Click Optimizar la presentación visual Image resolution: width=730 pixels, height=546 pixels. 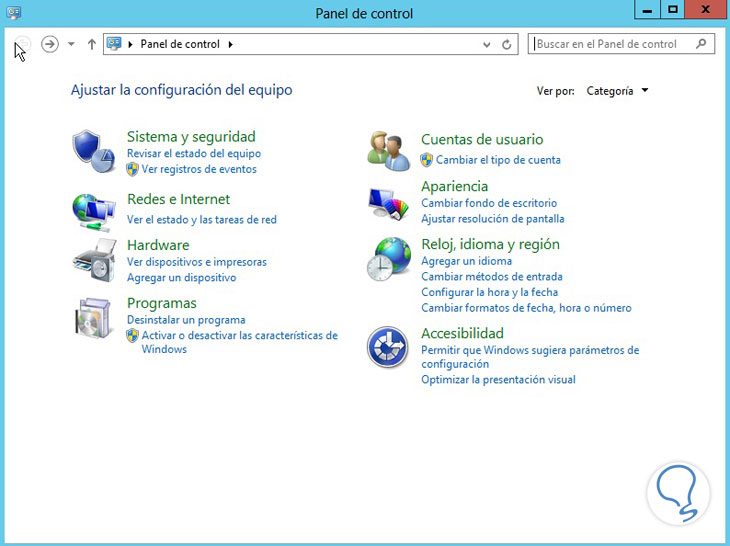pyautogui.click(x=498, y=379)
